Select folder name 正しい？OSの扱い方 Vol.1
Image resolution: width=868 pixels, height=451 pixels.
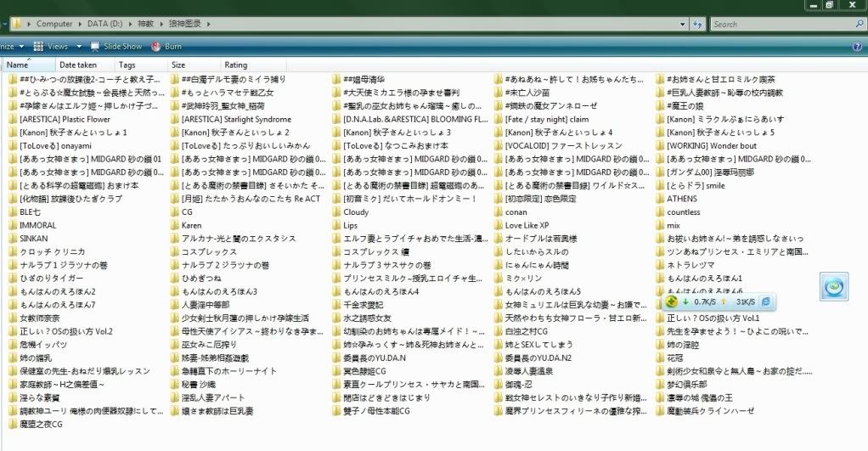[713, 319]
